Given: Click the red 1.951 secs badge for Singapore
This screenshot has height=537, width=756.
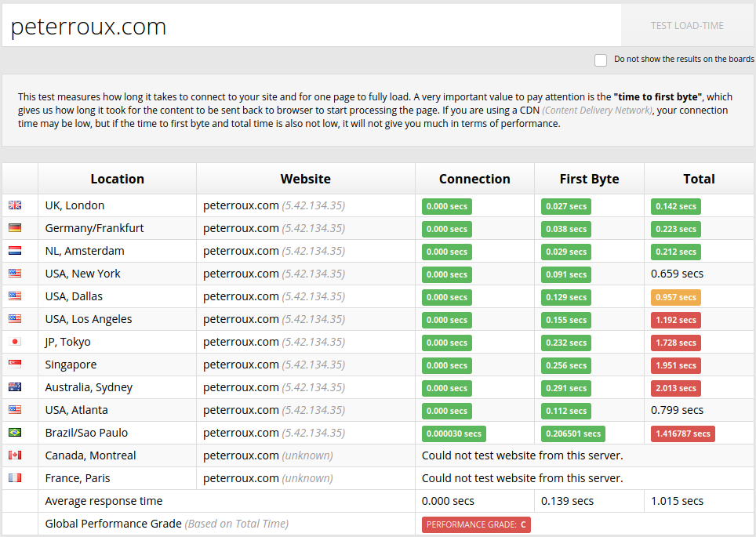Looking at the screenshot, I should (x=676, y=365).
